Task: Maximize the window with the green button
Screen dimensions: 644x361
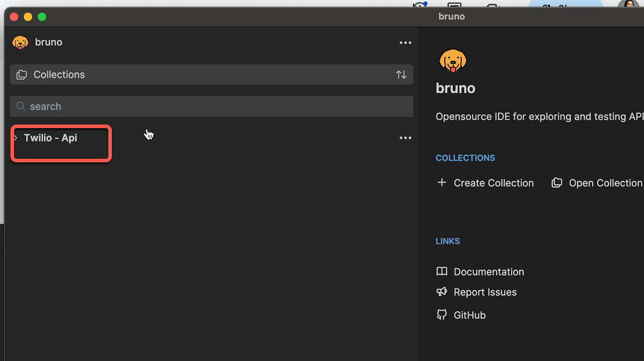Action: pyautogui.click(x=42, y=17)
